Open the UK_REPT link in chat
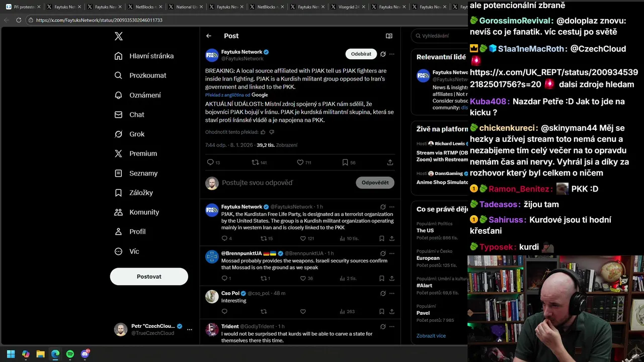The image size is (644, 362). click(x=554, y=78)
